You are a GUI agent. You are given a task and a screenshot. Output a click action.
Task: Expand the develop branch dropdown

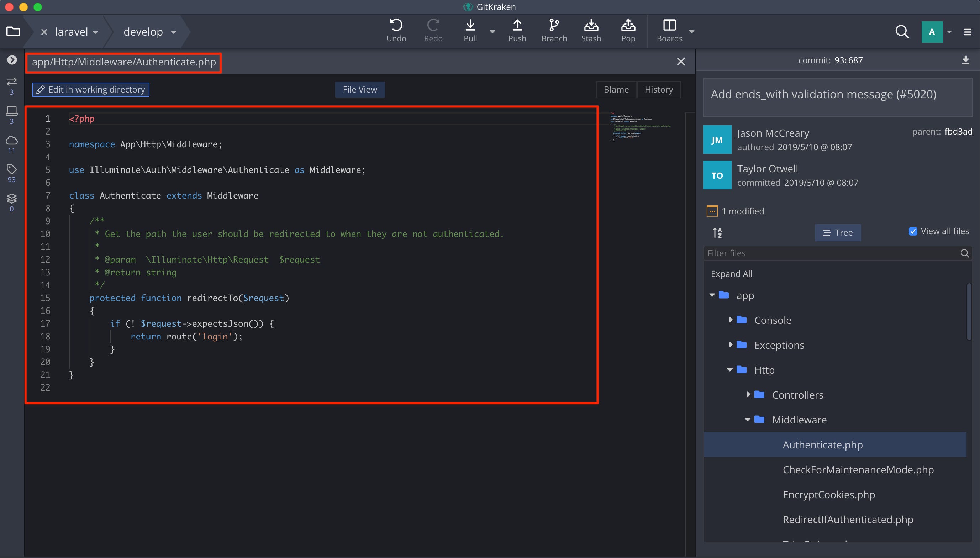pyautogui.click(x=174, y=32)
